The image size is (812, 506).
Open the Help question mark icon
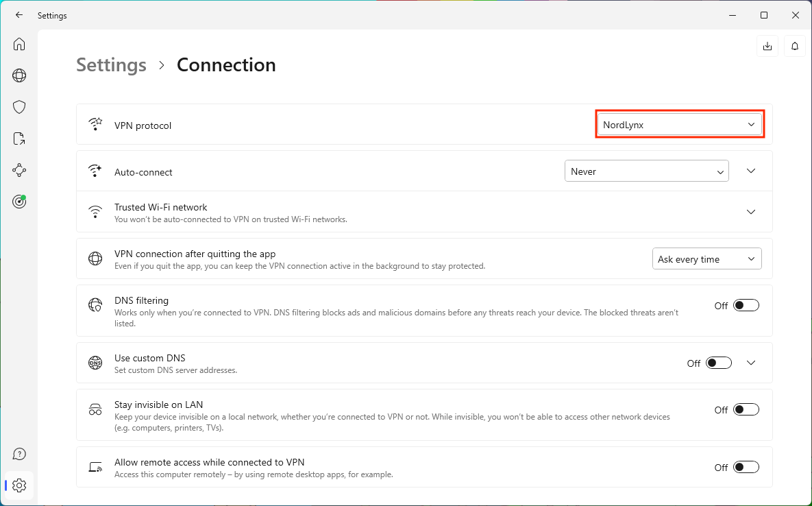pos(19,454)
